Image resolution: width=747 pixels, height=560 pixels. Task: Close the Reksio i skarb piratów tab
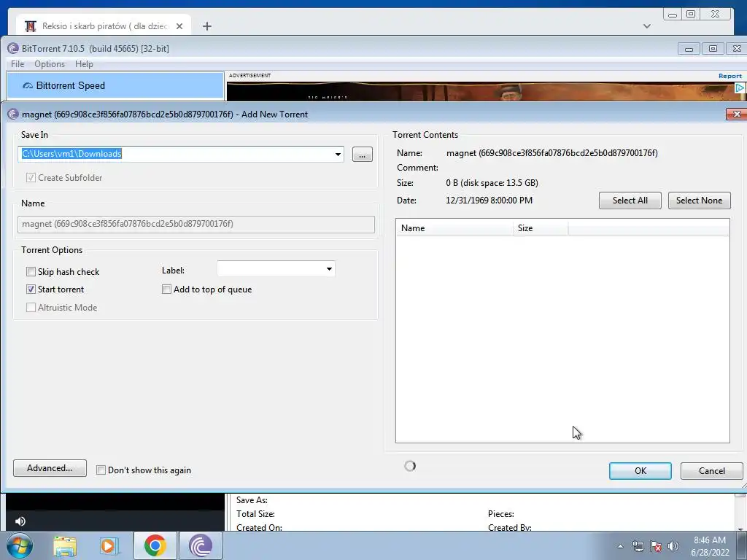point(179,26)
